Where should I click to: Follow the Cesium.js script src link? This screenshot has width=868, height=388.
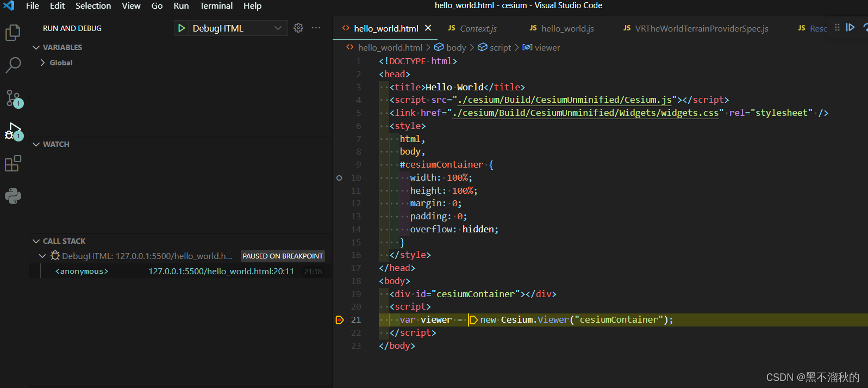(565, 100)
